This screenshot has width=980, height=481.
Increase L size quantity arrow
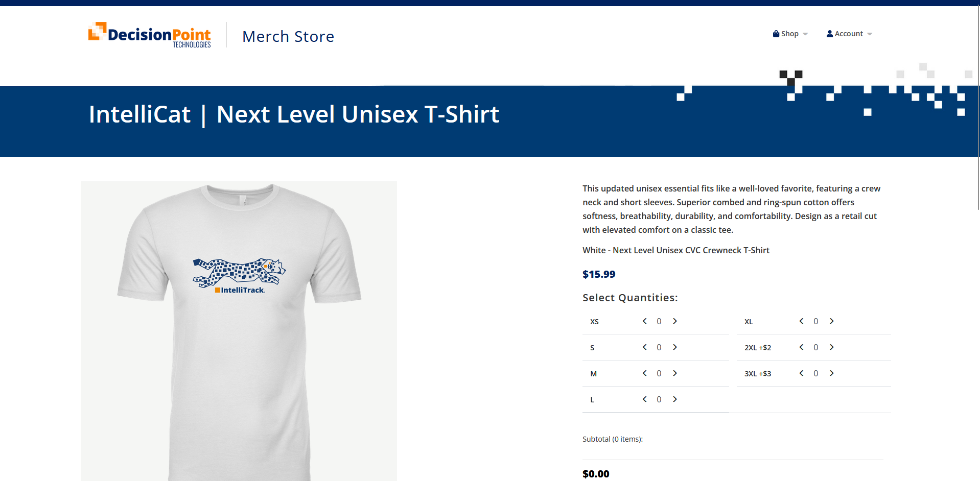coord(675,399)
